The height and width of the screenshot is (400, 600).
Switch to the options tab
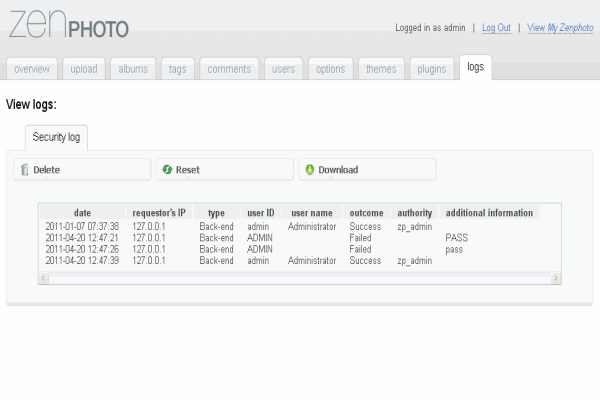tap(330, 69)
